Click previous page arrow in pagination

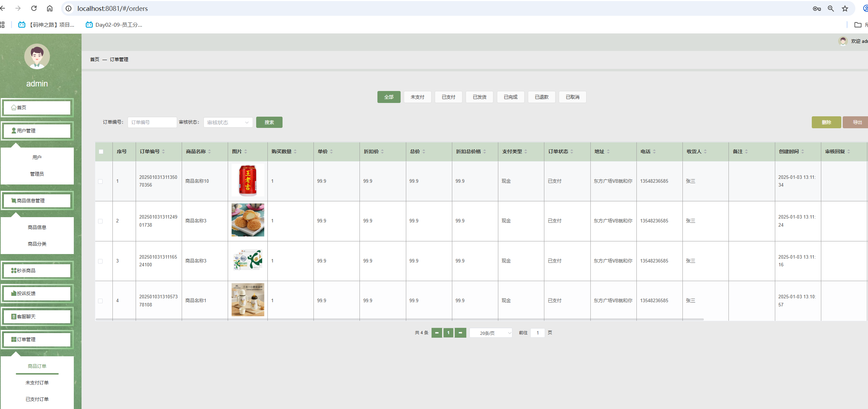click(x=437, y=333)
